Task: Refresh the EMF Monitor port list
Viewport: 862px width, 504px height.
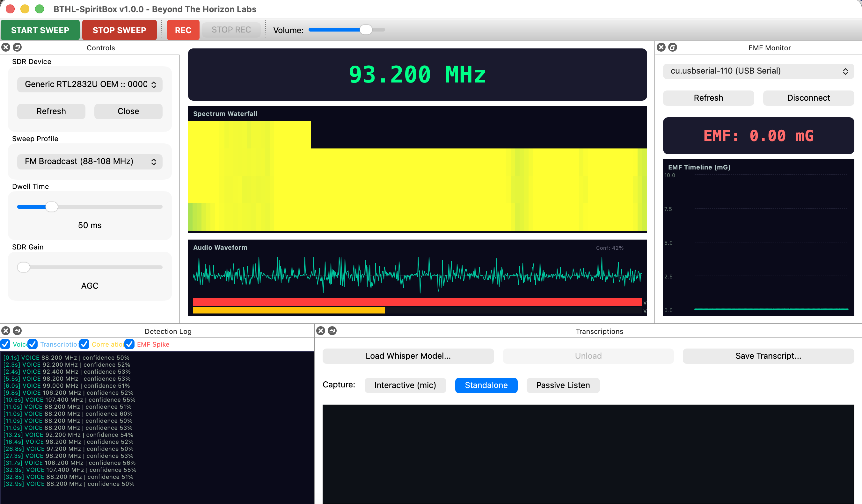Action: pyautogui.click(x=708, y=98)
